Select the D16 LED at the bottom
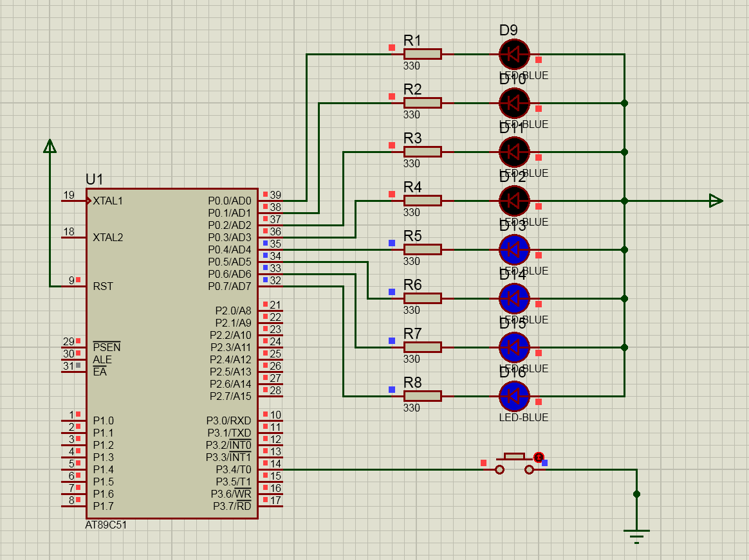 (514, 396)
